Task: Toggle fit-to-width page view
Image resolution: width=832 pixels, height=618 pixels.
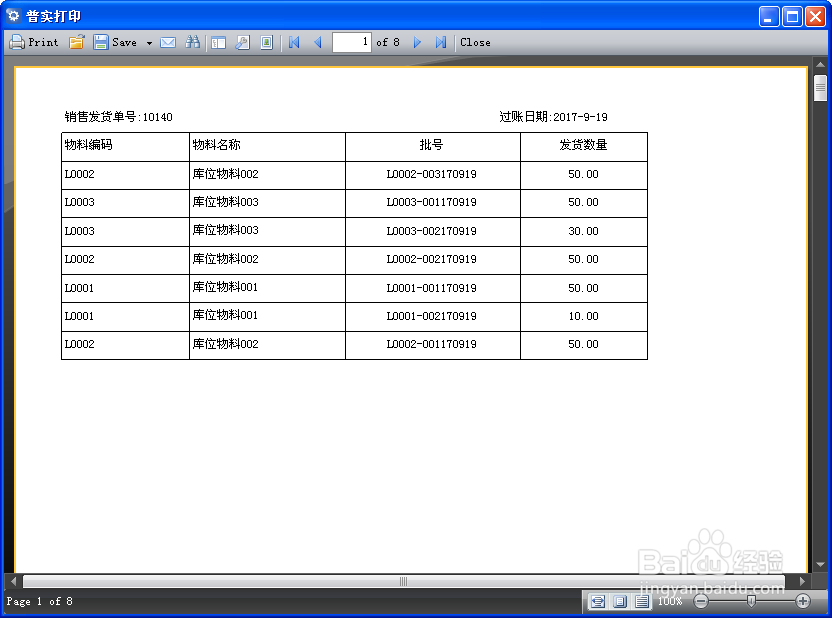Action: (x=597, y=601)
